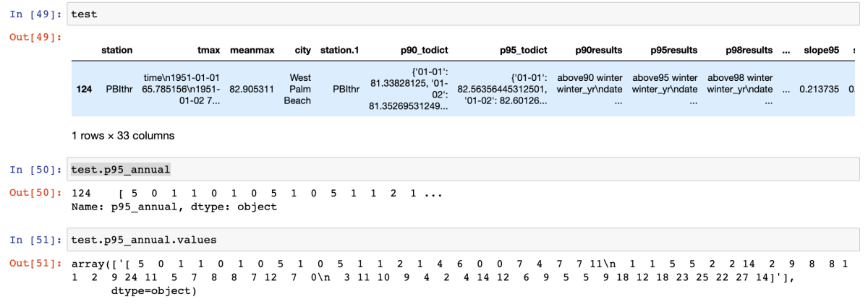Click the test.p95_annual code cell

click(x=463, y=170)
